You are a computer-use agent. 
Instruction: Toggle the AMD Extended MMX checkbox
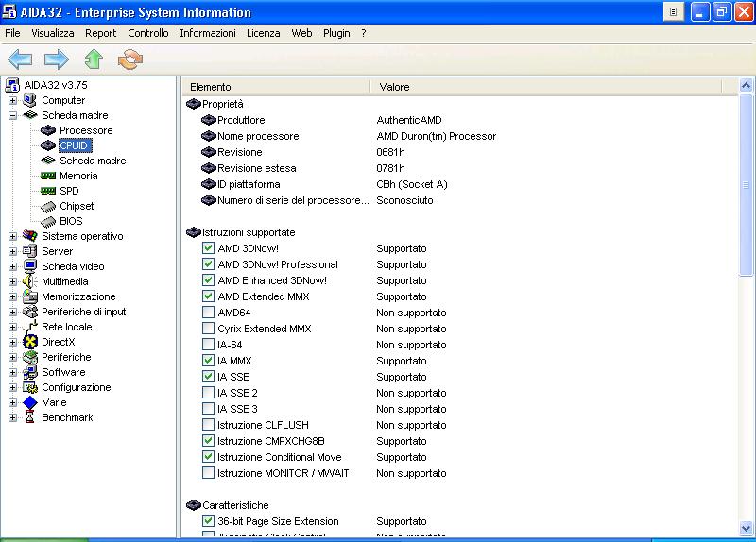point(208,296)
